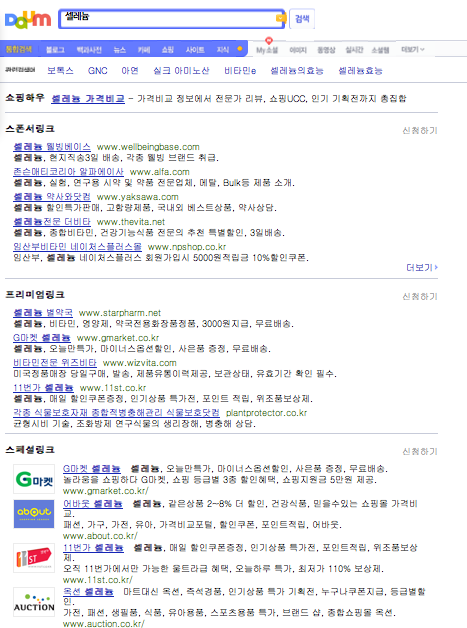Click related search term 아연
467x628 pixels.
tap(130, 71)
